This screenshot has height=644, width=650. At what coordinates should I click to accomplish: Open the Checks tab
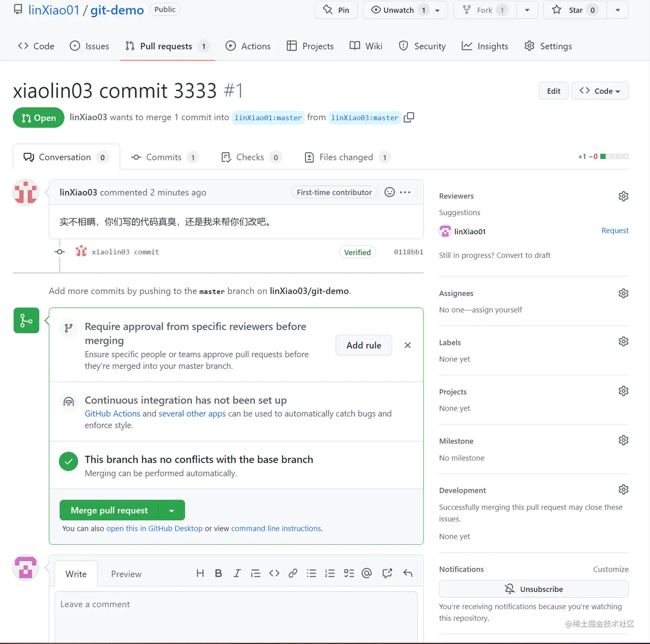pyautogui.click(x=251, y=157)
